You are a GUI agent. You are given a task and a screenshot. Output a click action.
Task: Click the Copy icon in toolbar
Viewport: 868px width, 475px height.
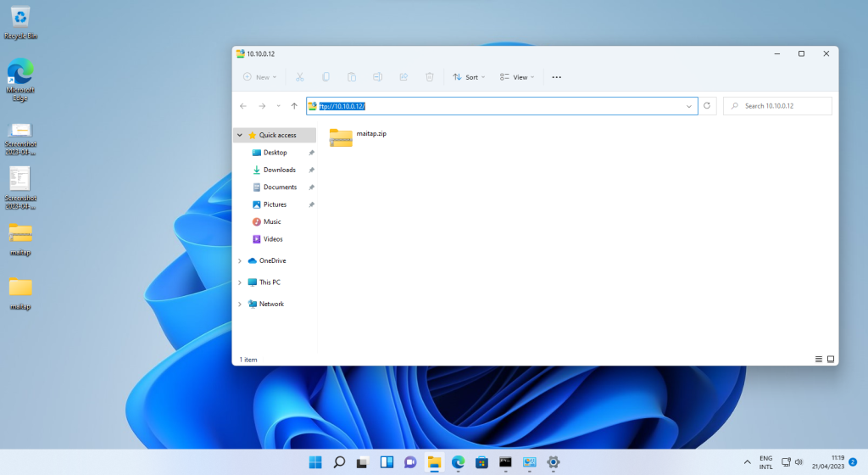tap(325, 77)
